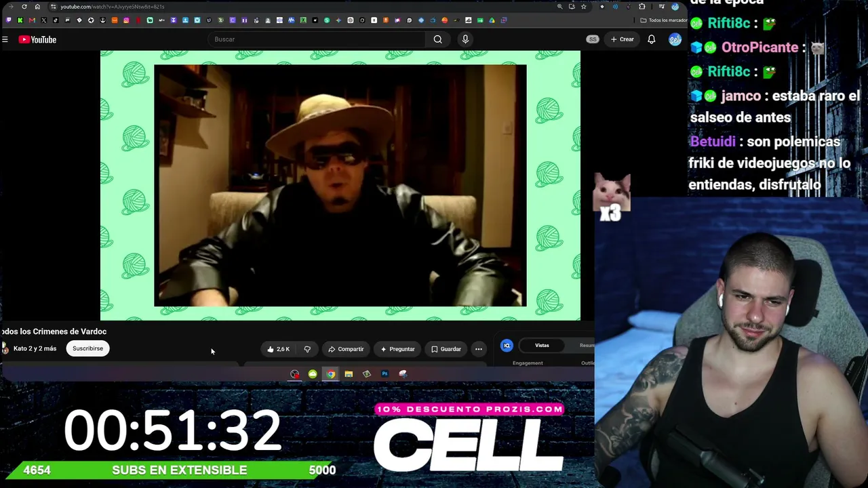Image resolution: width=868 pixels, height=488 pixels.
Task: Open the channel Kato 2 y 2 más
Action: 35,348
